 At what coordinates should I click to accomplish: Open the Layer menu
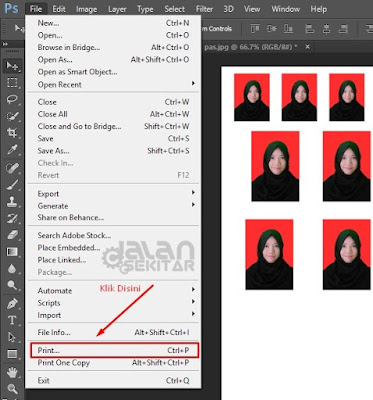[x=117, y=9]
